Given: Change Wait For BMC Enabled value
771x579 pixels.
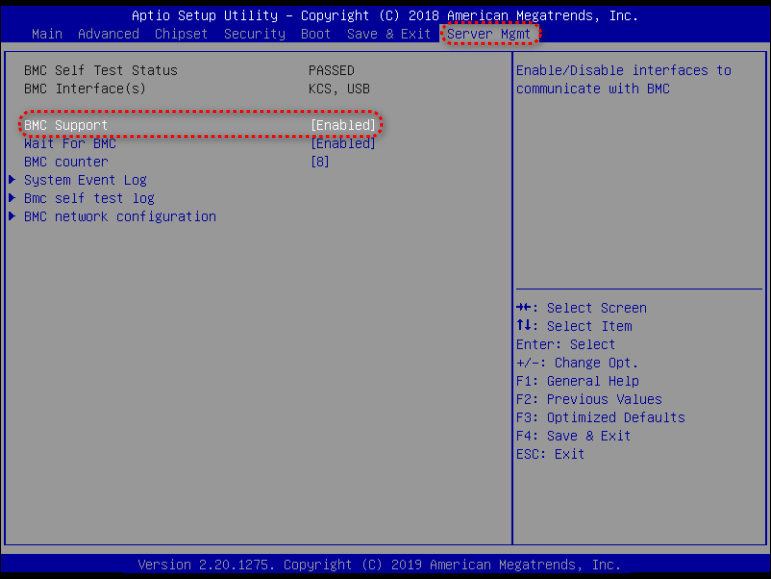Looking at the screenshot, I should coord(343,144).
